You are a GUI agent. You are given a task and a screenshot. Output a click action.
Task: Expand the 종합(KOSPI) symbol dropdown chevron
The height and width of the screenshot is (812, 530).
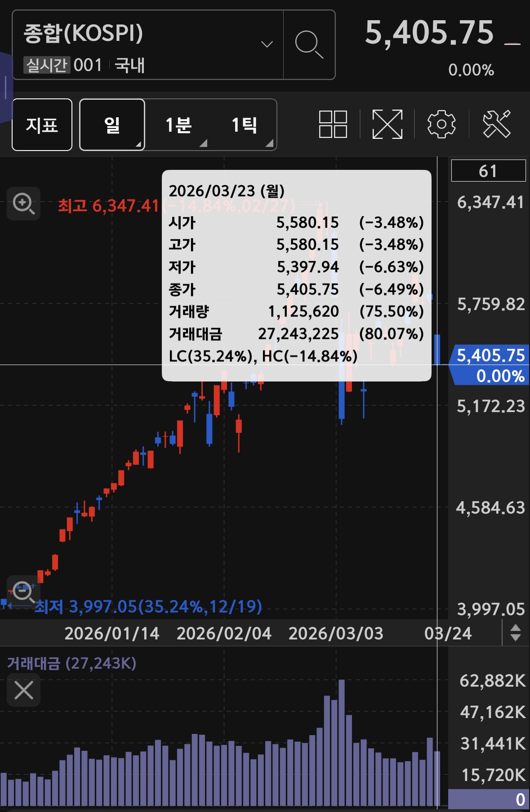click(267, 44)
